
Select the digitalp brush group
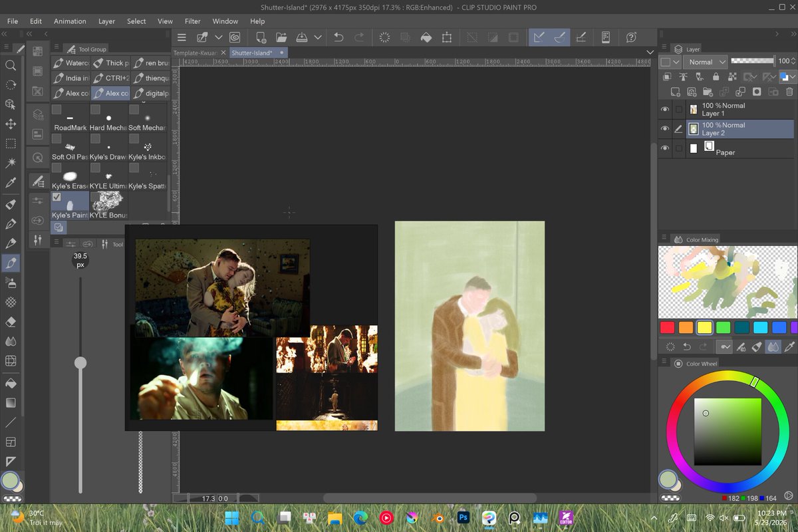click(x=150, y=94)
